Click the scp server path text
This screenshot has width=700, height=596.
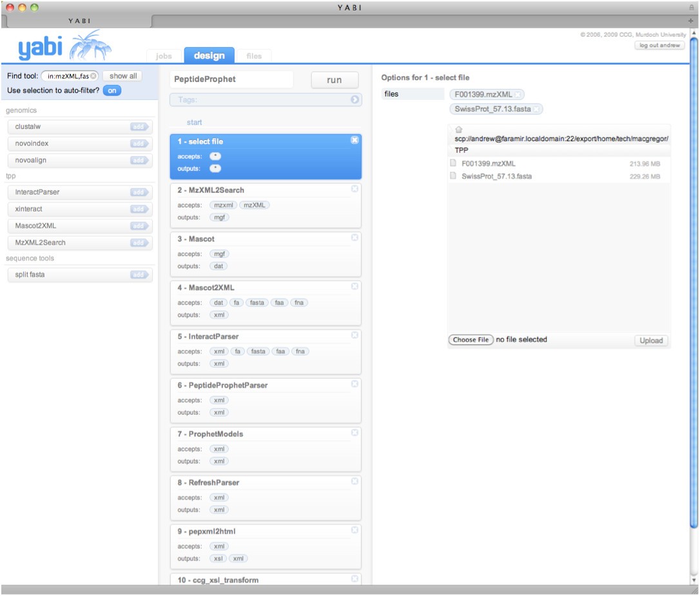coord(561,139)
